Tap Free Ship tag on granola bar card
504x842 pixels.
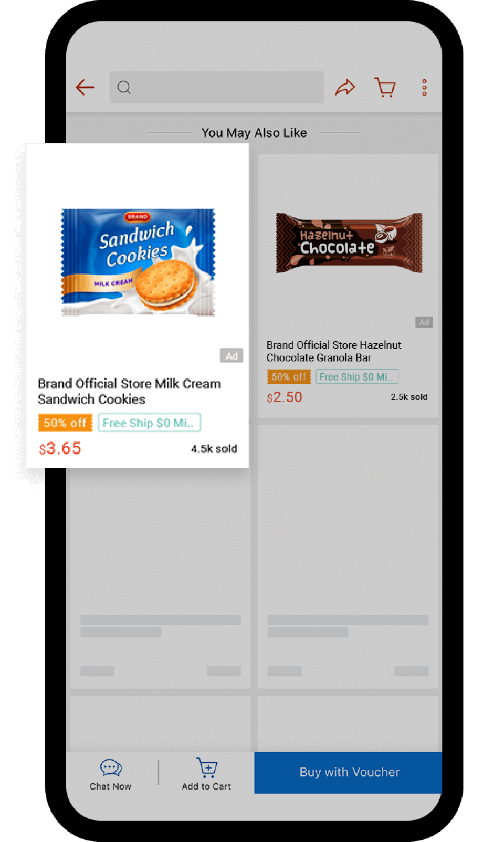(x=357, y=376)
